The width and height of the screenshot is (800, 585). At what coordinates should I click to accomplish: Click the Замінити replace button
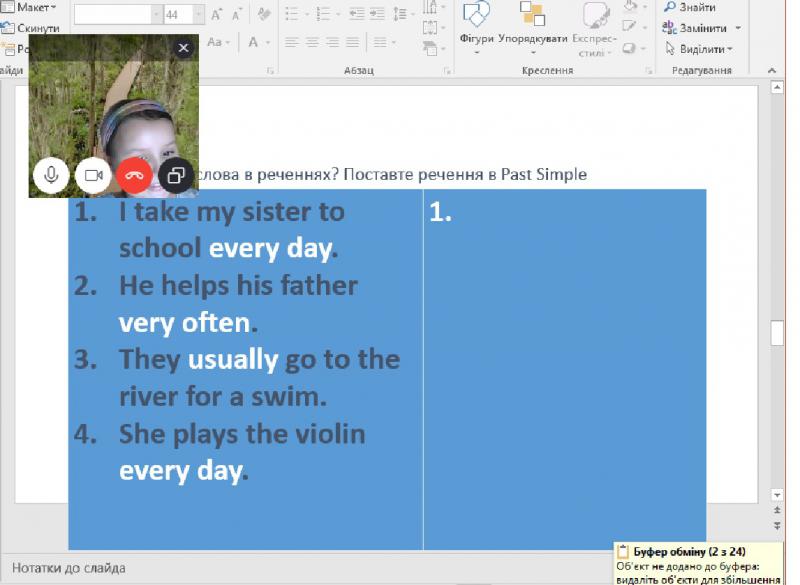point(694,28)
